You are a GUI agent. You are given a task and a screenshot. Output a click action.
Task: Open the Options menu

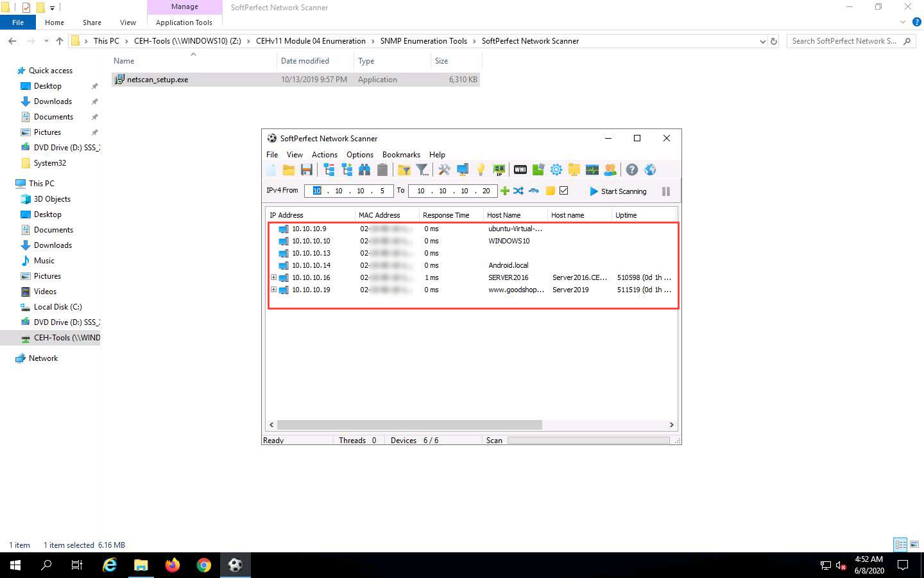(x=360, y=155)
